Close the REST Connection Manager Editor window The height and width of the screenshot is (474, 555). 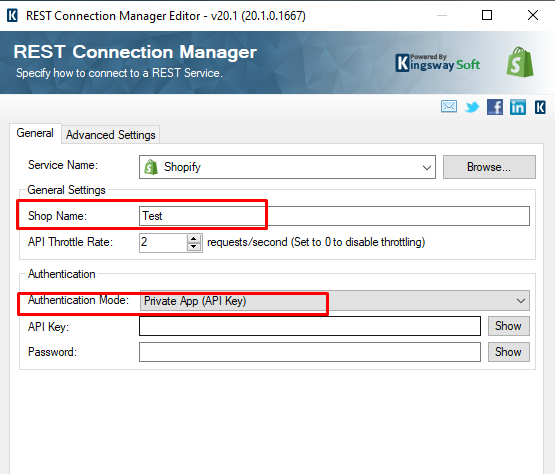pyautogui.click(x=533, y=15)
